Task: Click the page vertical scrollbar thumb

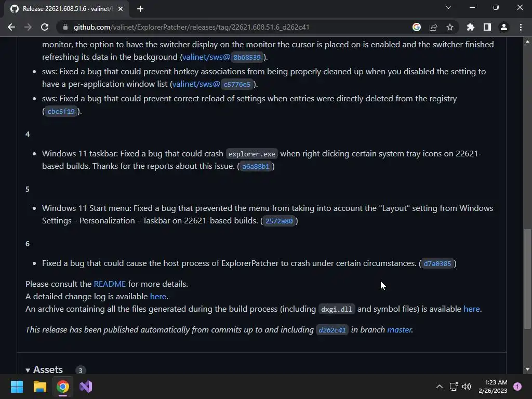Action: [527, 279]
